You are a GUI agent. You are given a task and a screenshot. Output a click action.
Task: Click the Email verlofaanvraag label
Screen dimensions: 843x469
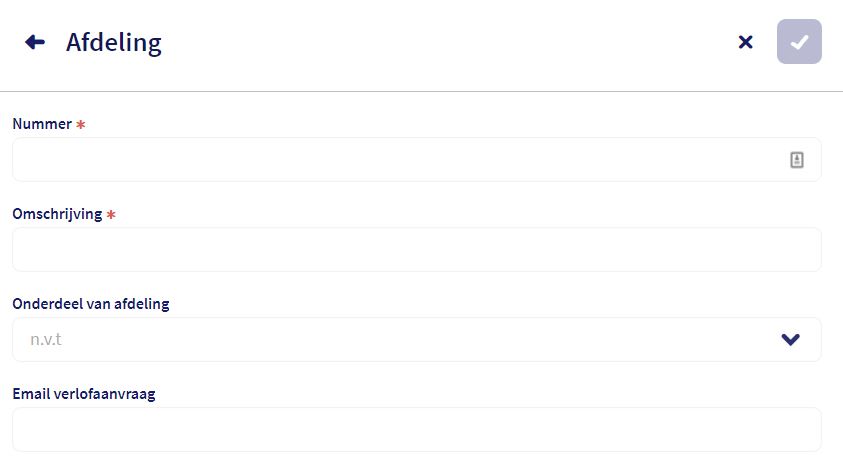click(83, 393)
